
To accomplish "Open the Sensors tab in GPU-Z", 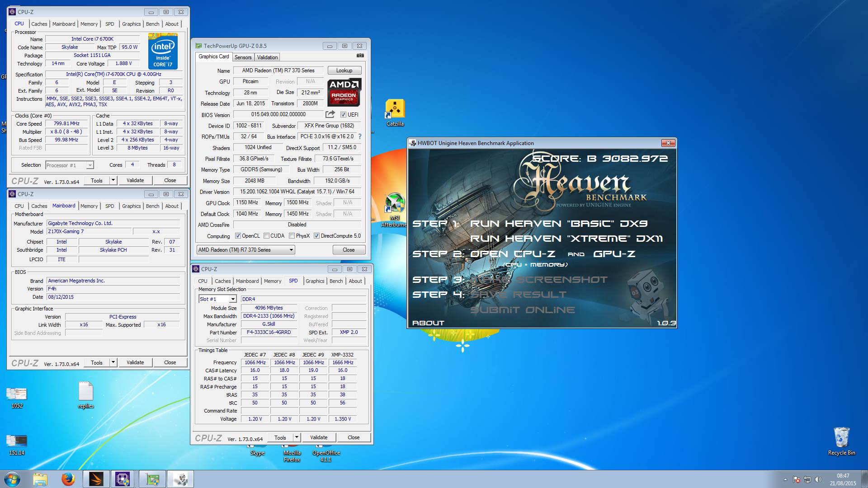I will [243, 57].
